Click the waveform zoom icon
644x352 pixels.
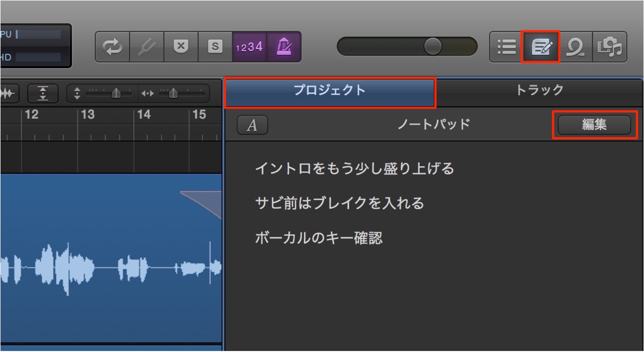(9, 94)
